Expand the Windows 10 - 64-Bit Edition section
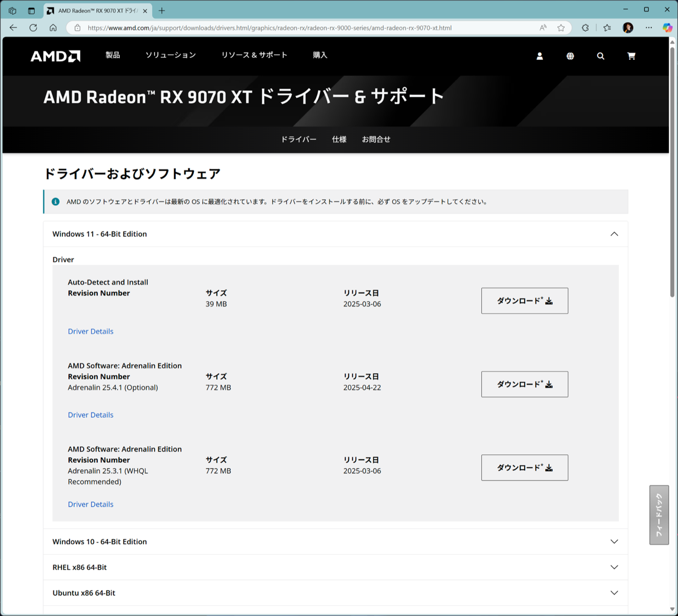This screenshot has height=616, width=678. point(336,541)
